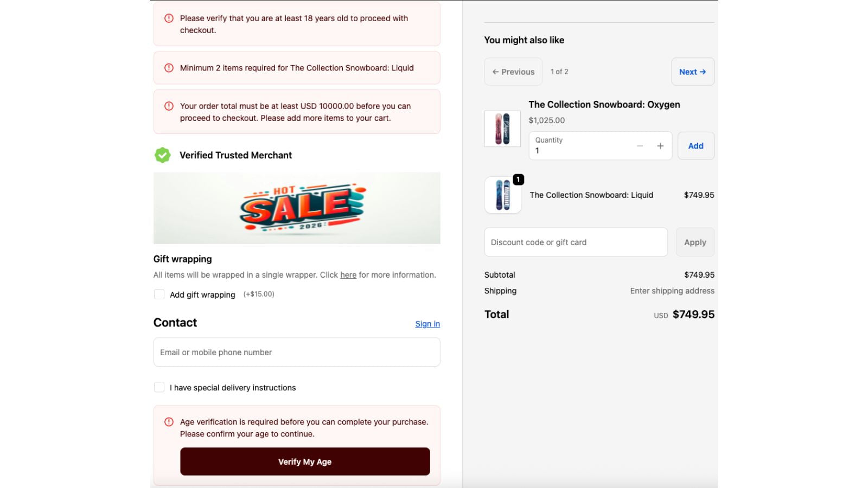The width and height of the screenshot is (868, 488).
Task: Click the green Verified Trusted Merchant badge
Action: tap(162, 155)
